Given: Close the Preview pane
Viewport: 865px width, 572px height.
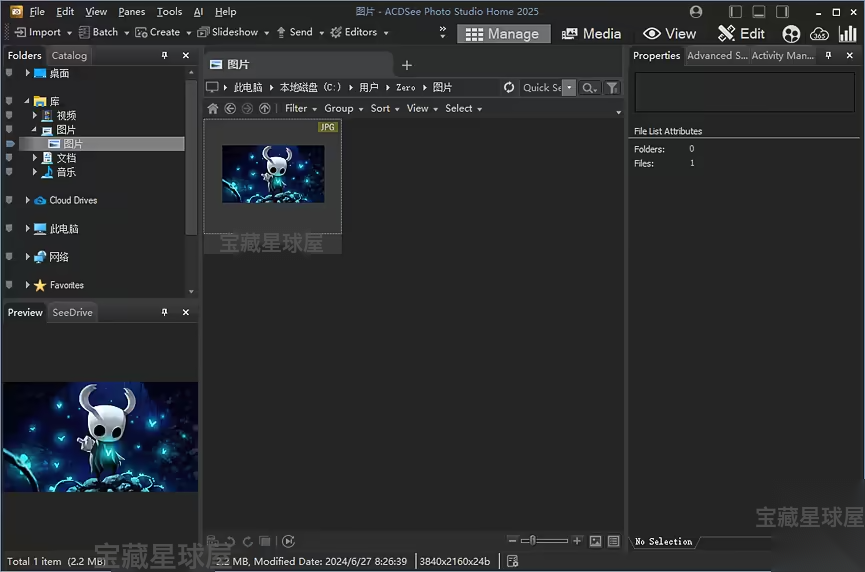Looking at the screenshot, I should (x=186, y=312).
